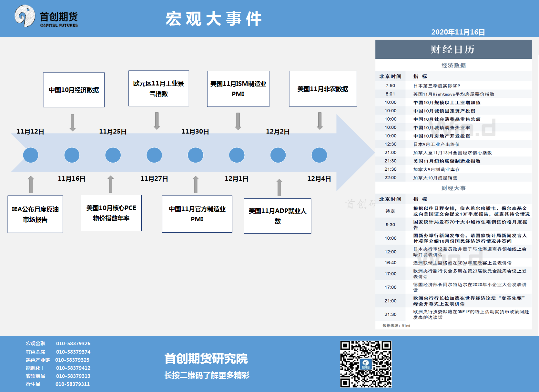Click the up arrow above IEA公布月度原油市场报告 box

(x=31, y=185)
